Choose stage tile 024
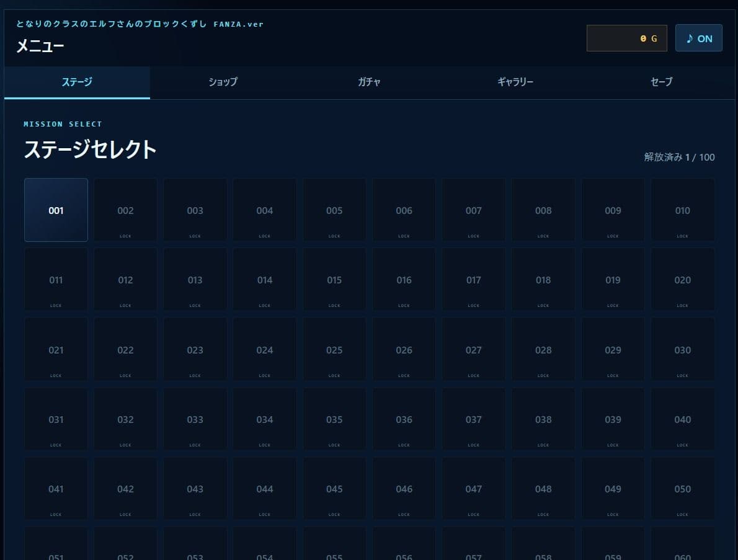The height and width of the screenshot is (560, 738). [x=265, y=349]
